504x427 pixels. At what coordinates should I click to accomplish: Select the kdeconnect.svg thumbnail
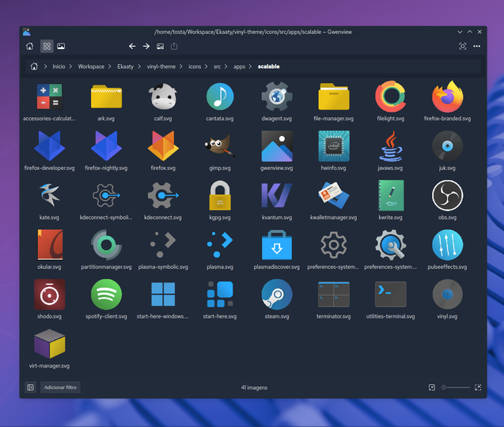pyautogui.click(x=163, y=195)
